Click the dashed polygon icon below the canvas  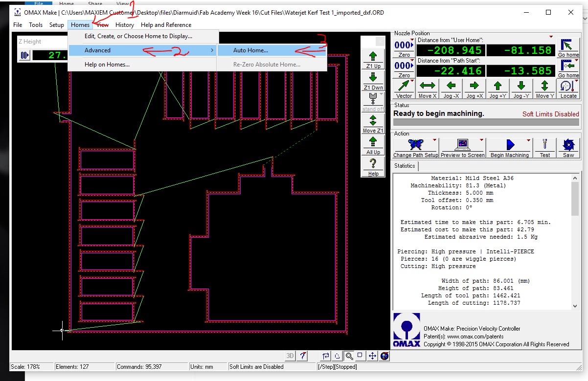point(338,356)
